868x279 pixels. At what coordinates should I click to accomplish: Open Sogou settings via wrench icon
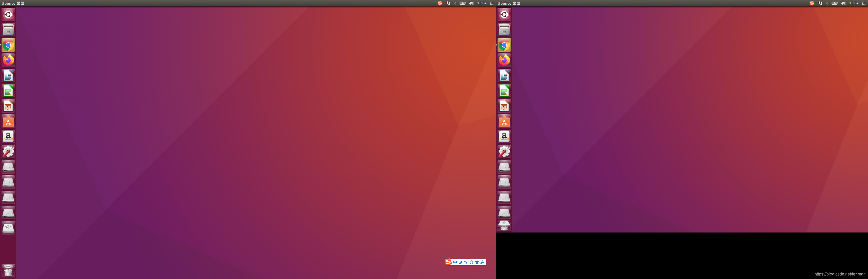point(482,262)
